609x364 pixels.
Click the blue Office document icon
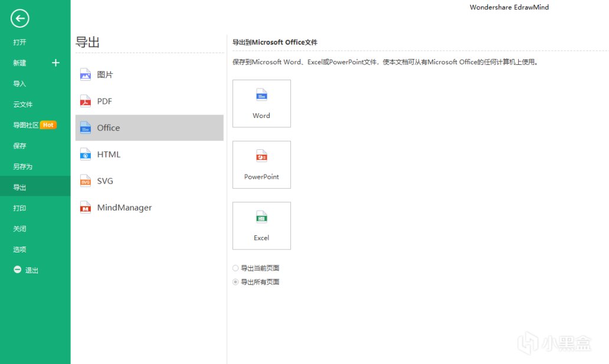[86, 127]
